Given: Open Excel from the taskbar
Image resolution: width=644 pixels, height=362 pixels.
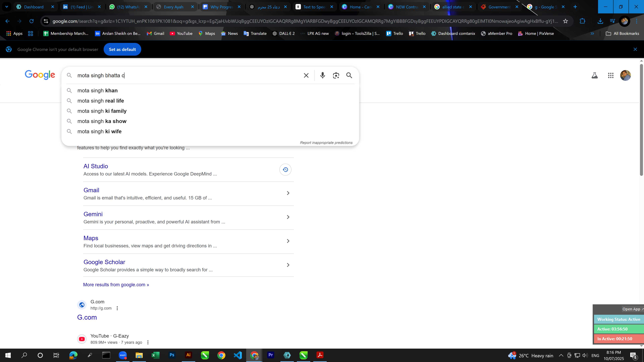Looking at the screenshot, I should point(155,355).
